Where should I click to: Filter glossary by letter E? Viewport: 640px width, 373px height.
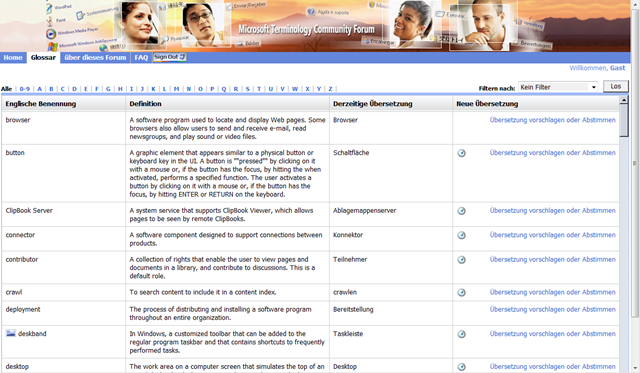point(86,89)
